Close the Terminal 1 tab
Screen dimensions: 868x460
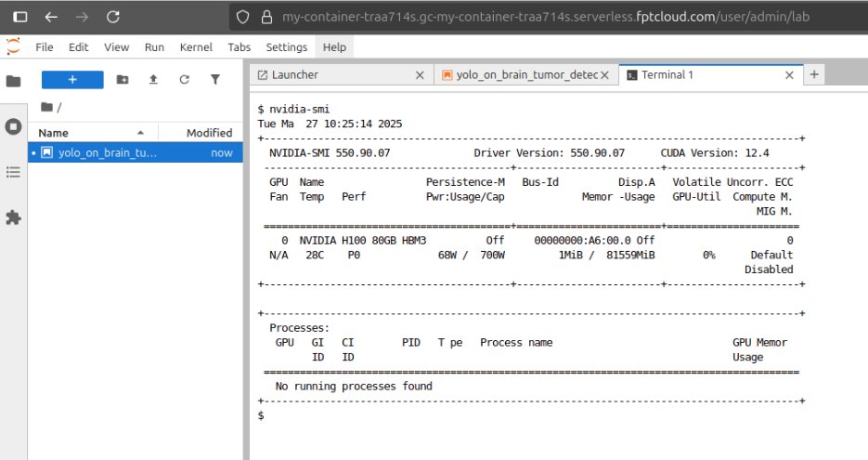coord(789,75)
